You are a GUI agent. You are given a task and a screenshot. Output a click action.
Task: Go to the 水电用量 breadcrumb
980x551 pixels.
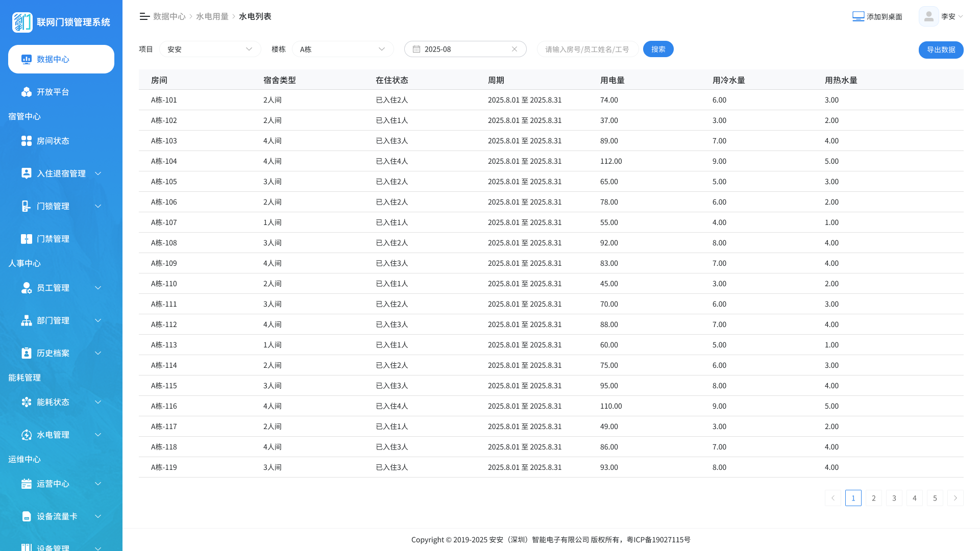point(212,16)
